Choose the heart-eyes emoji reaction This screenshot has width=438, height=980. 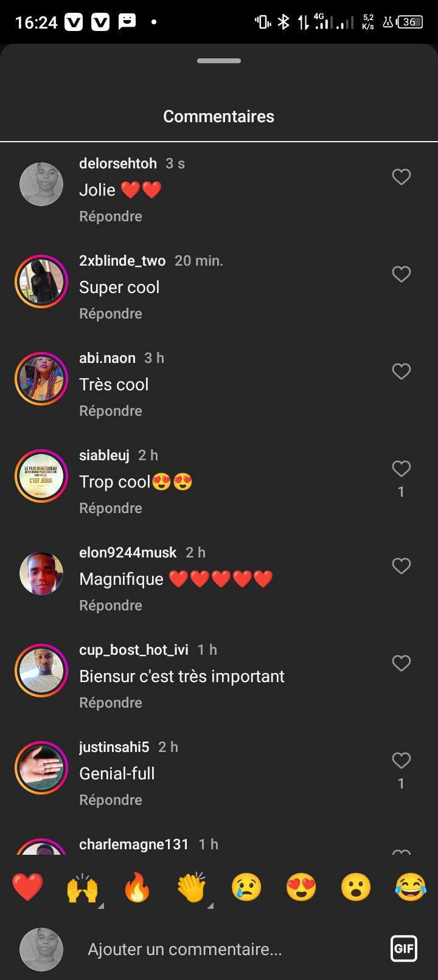(301, 887)
